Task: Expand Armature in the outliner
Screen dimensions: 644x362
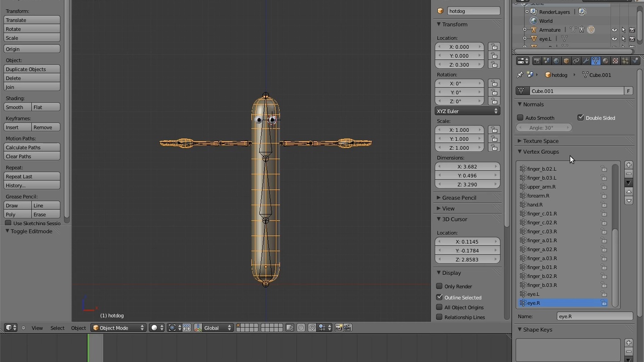Action: 525,30
